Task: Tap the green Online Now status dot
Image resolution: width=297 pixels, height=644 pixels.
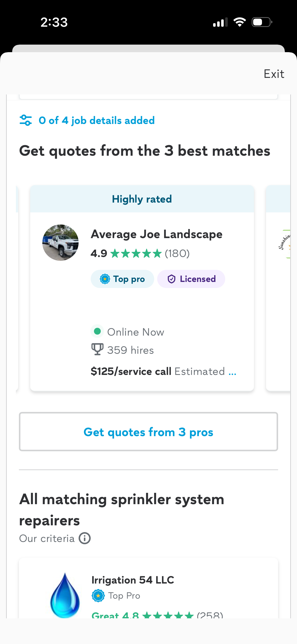Action: click(x=97, y=331)
